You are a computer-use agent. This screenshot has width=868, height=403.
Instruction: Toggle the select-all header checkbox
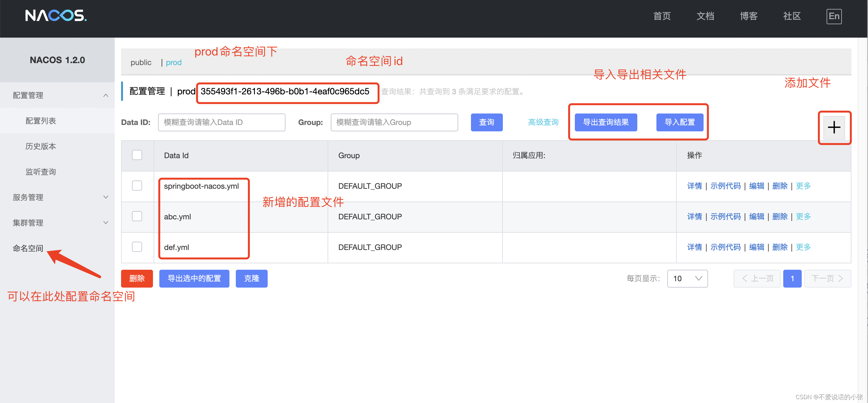point(137,155)
